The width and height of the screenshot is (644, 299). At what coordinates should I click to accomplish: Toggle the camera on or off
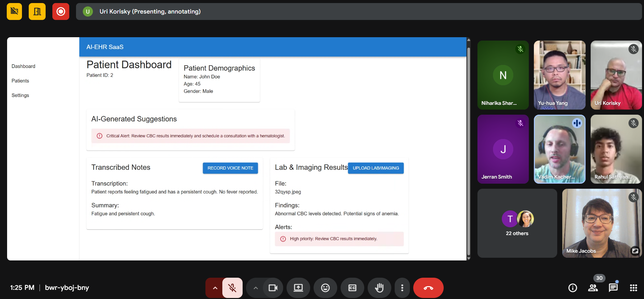click(273, 288)
